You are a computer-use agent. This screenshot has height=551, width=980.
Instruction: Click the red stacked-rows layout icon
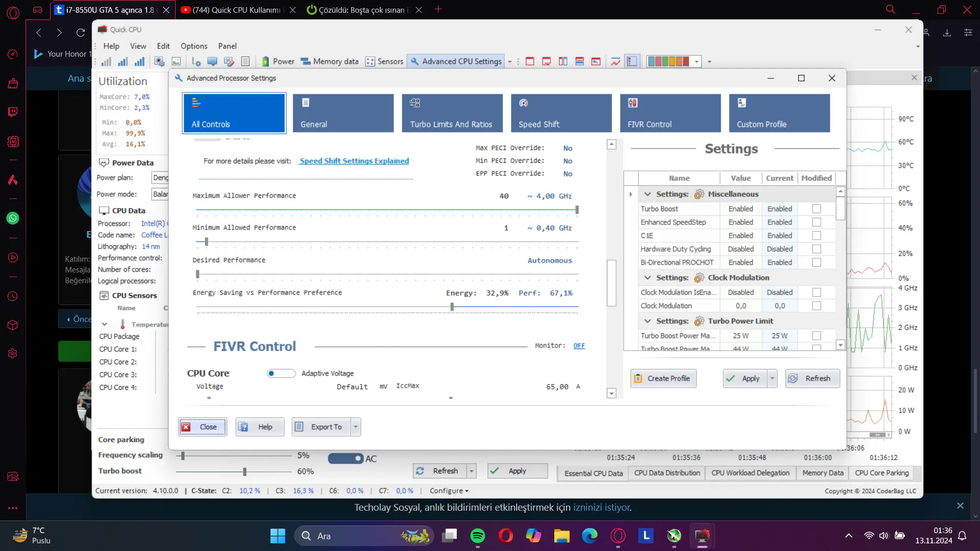tap(579, 62)
